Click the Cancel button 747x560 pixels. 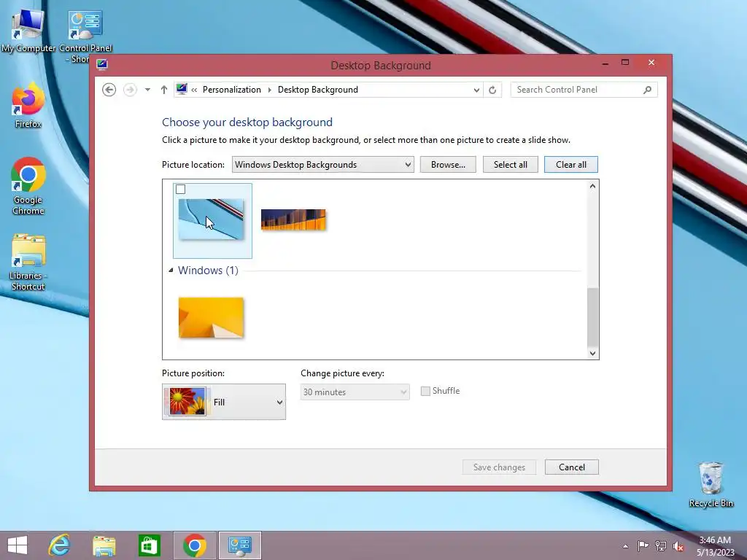point(572,467)
